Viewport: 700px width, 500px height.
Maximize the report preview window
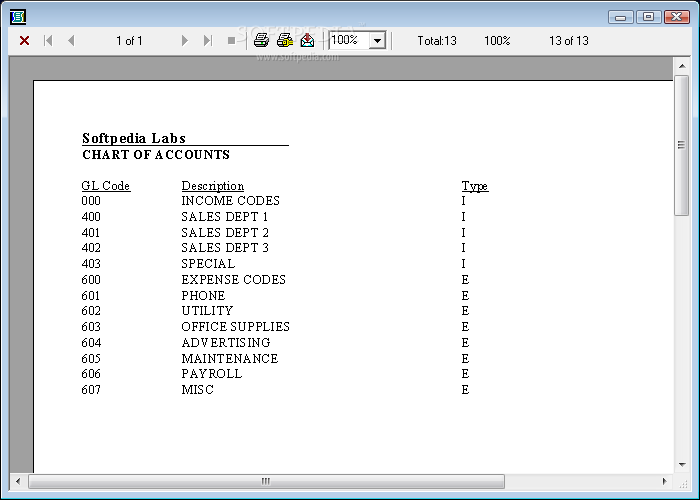pos(648,17)
